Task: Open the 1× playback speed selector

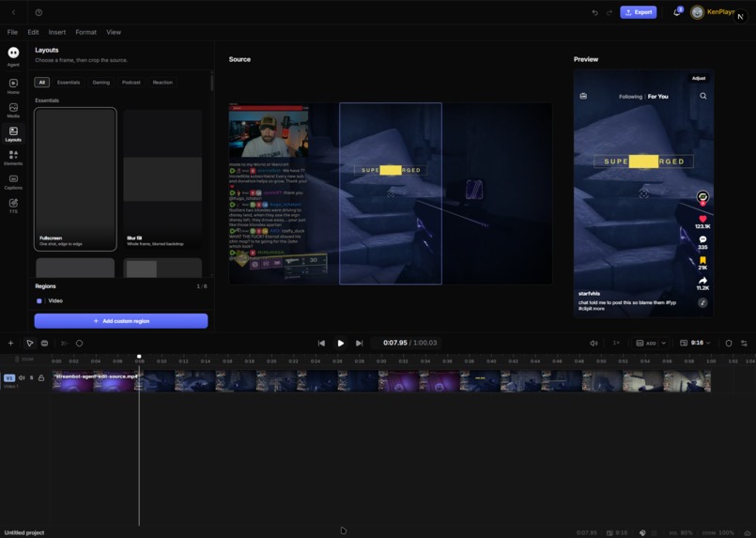Action: (x=616, y=344)
